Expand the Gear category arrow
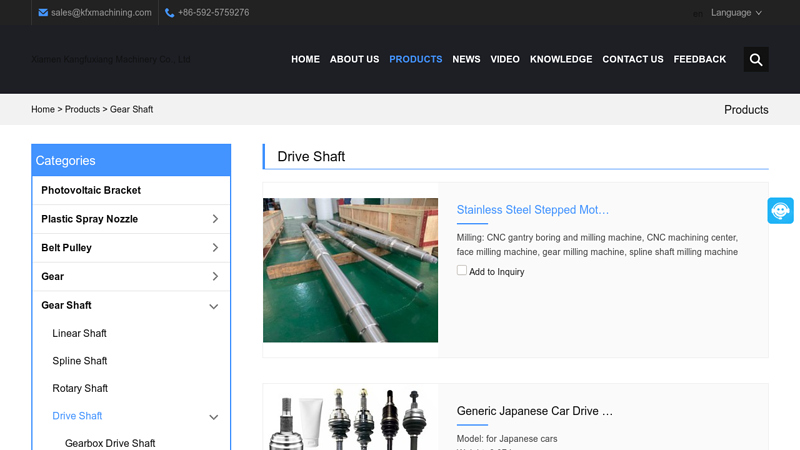The width and height of the screenshot is (800, 450). [215, 276]
